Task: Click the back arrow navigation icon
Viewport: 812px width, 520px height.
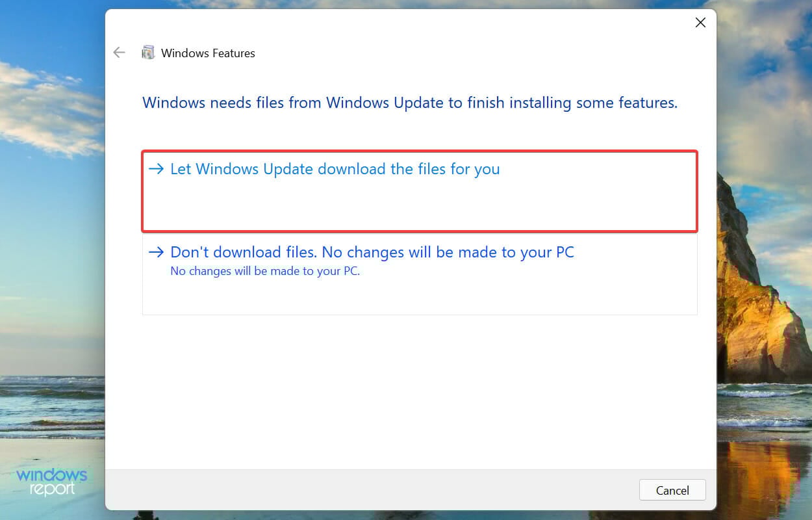Action: click(x=119, y=52)
